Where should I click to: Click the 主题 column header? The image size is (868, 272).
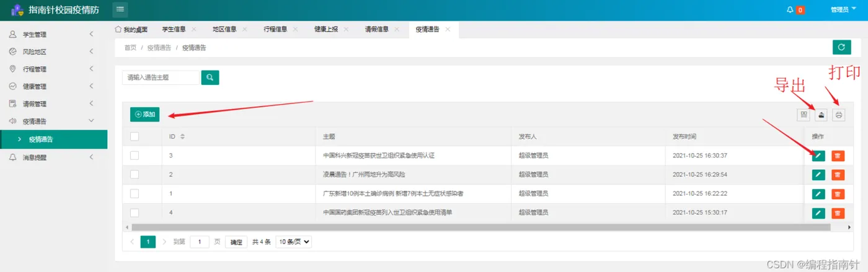[x=329, y=136]
